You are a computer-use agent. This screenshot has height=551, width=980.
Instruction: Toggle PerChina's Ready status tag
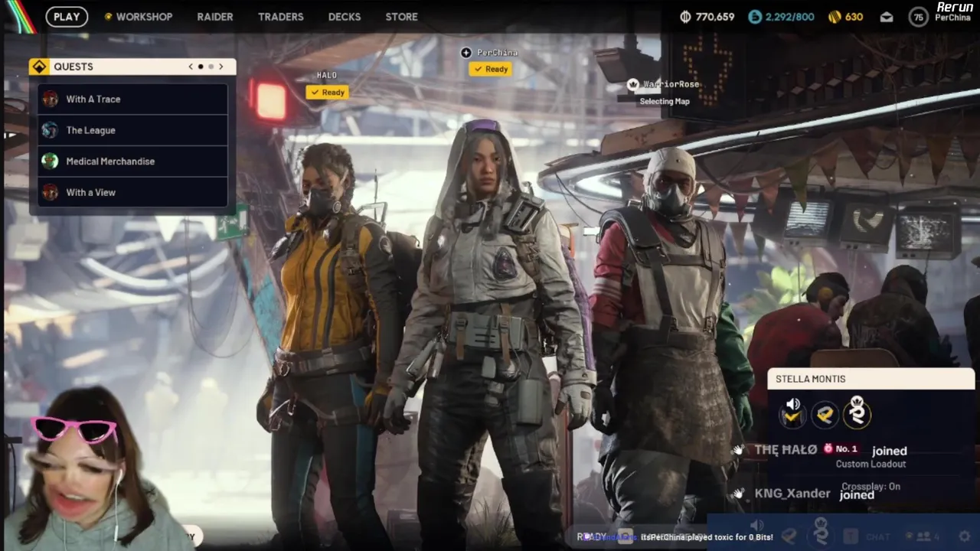coord(491,69)
